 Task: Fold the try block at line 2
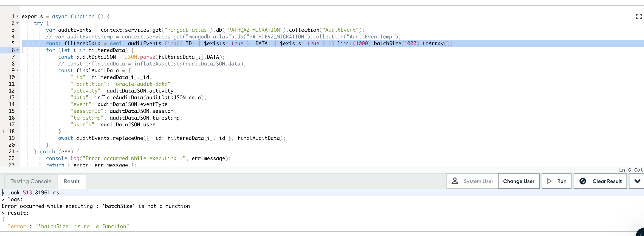17,23
